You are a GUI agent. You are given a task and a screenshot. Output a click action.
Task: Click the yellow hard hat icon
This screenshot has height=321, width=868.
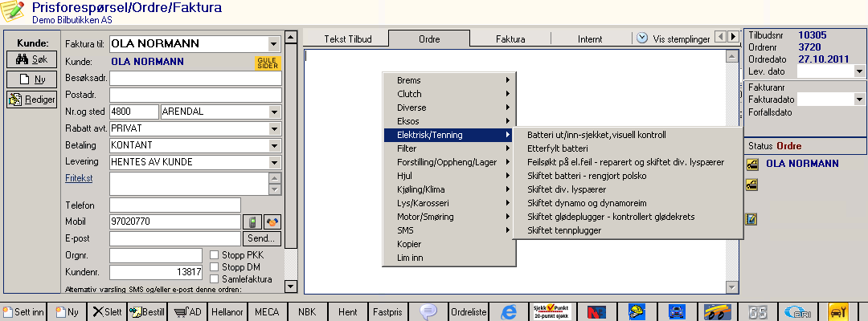[637, 312]
